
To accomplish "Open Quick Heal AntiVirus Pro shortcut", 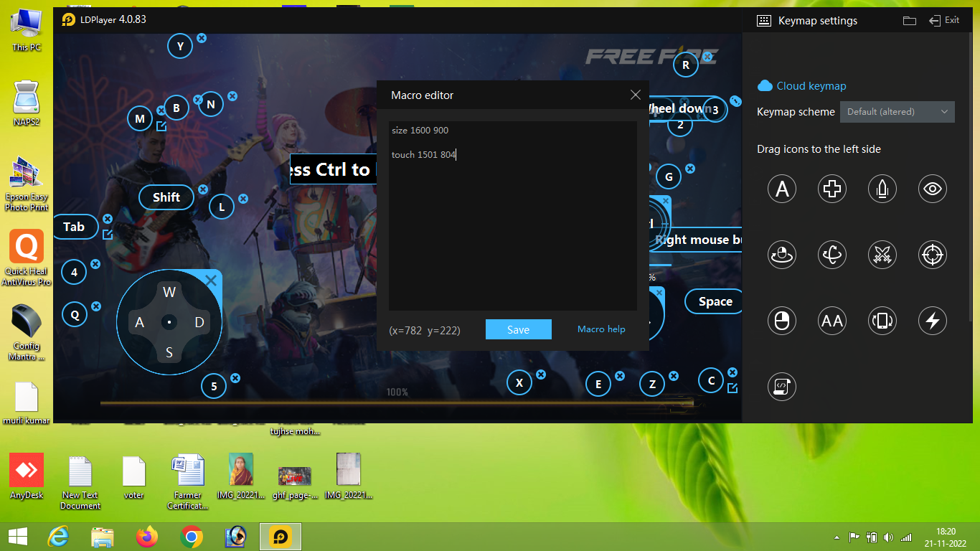I will [27, 259].
